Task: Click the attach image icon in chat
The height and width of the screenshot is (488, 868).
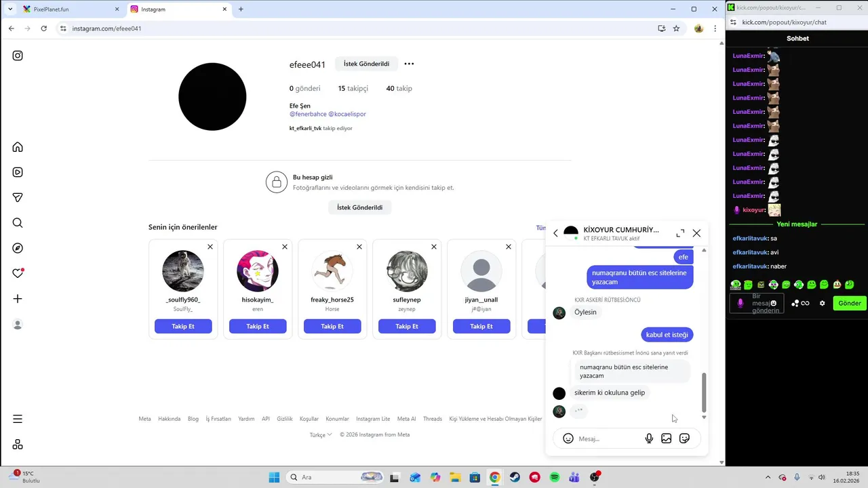Action: tap(667, 439)
